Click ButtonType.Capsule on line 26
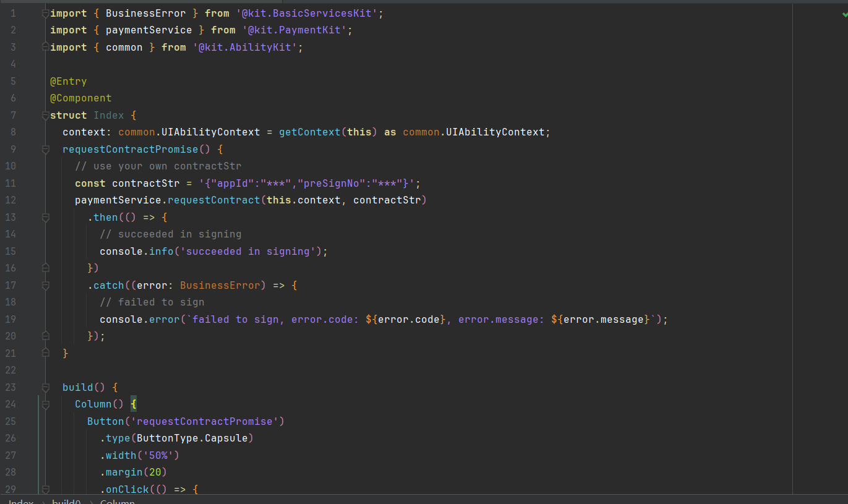Image resolution: width=848 pixels, height=504 pixels. pos(192,438)
